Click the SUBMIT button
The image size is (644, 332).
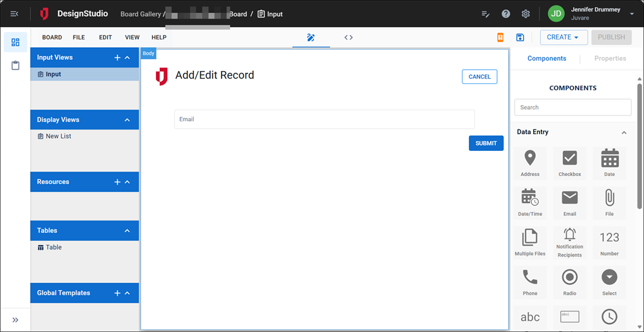pyautogui.click(x=486, y=143)
